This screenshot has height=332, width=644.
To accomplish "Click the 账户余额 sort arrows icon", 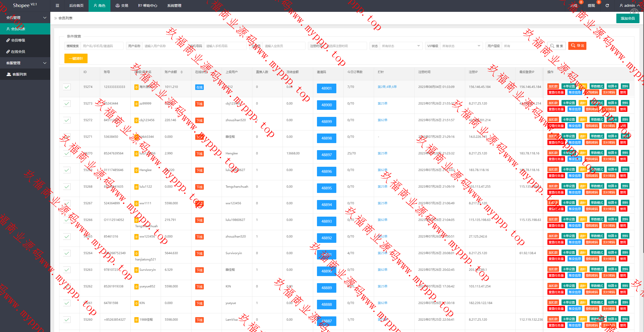I will 182,72.
